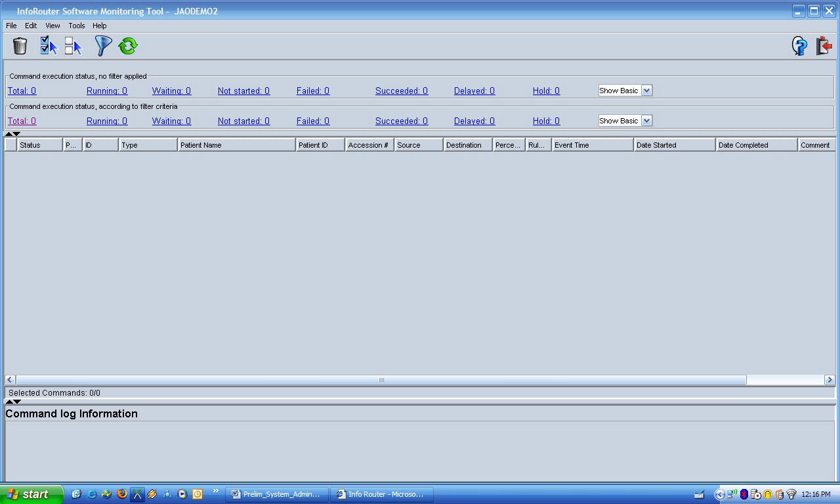Click filtered Delayed: 0 link
Viewport: 840px width, 504px height.
[x=474, y=121]
